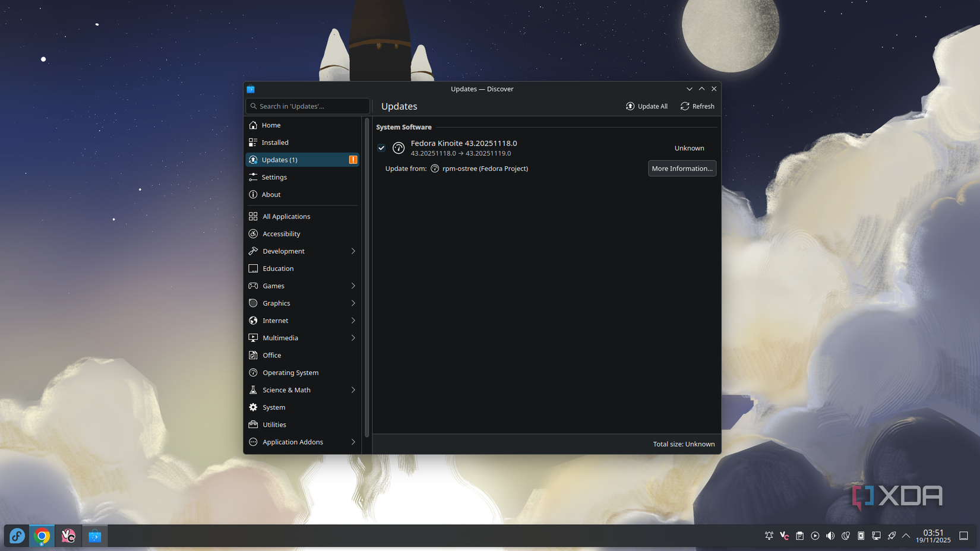Click the Accessibility category icon
Image resolution: width=980 pixels, height=551 pixels.
coord(254,233)
